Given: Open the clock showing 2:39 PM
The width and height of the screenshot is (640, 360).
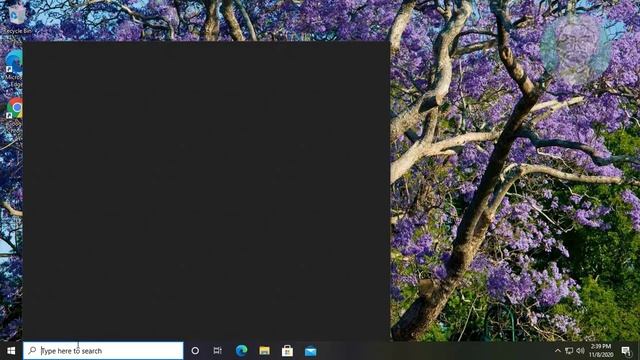Looking at the screenshot, I should [601, 351].
